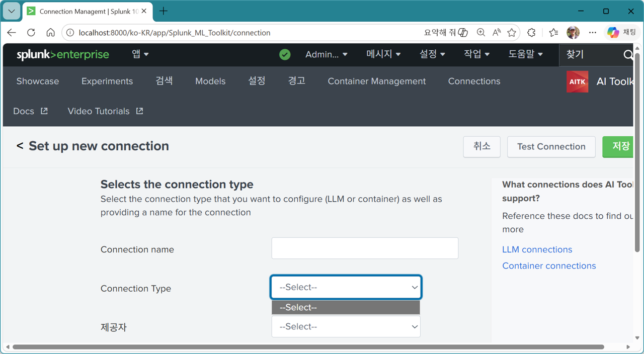Open the LLM connections link
This screenshot has height=354, width=644.
click(x=537, y=249)
